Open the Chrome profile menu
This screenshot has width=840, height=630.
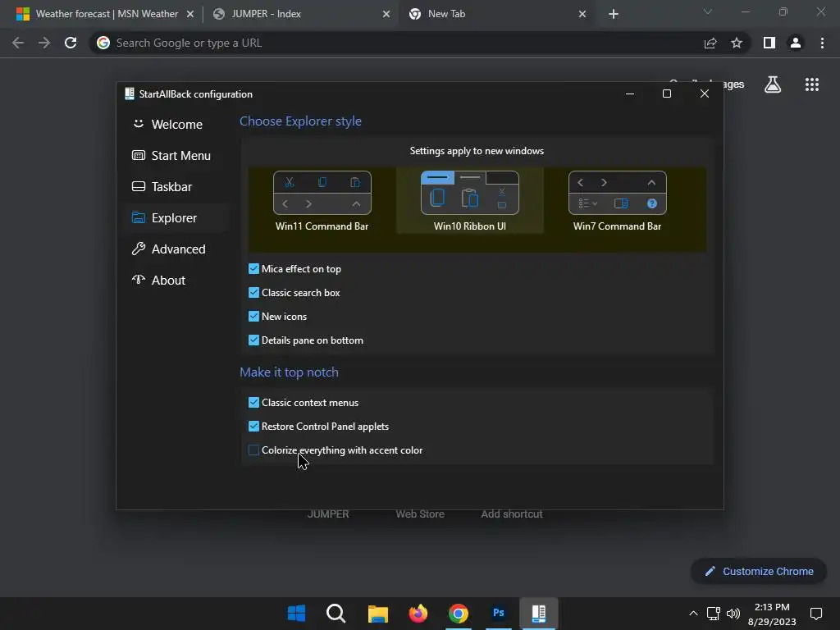click(x=796, y=43)
